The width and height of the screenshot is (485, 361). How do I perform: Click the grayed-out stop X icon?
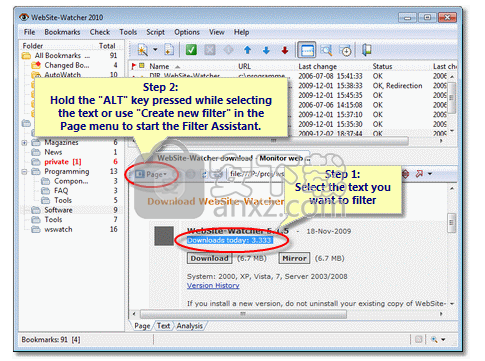pyautogui.click(x=210, y=50)
